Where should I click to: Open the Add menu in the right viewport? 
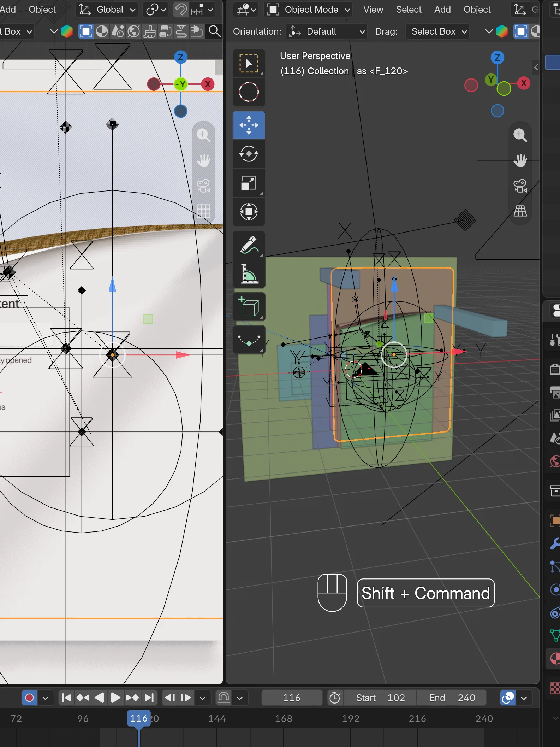pyautogui.click(x=442, y=10)
